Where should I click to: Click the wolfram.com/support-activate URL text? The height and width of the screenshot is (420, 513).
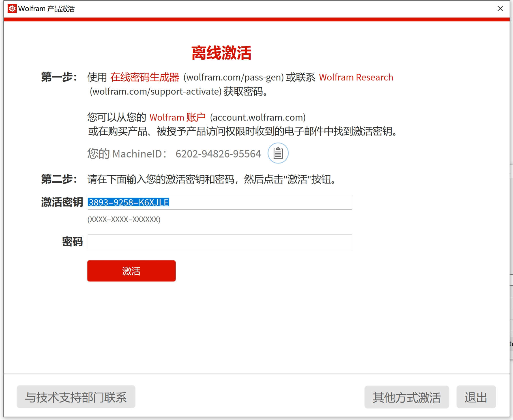156,92
